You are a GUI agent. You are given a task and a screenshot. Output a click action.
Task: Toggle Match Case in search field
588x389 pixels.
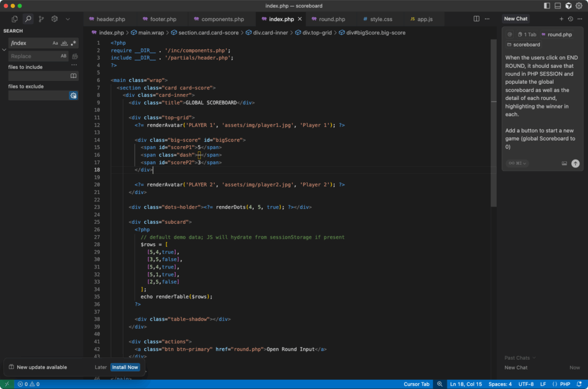(55, 43)
